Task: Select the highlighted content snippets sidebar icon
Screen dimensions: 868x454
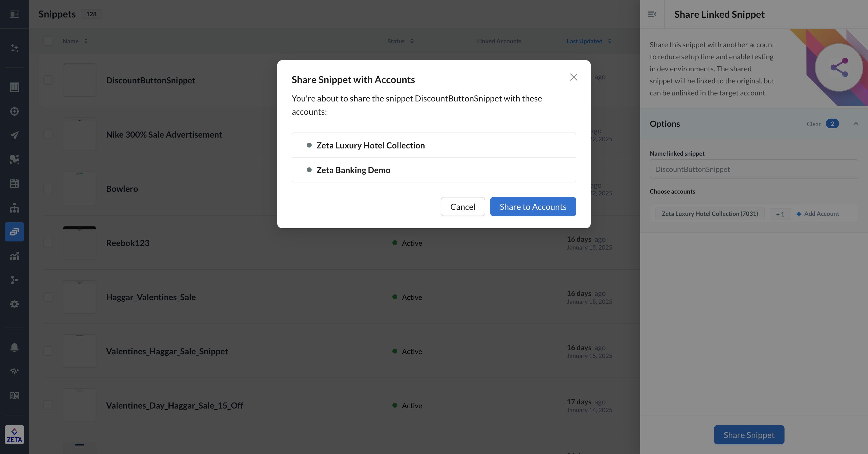Action: (14, 232)
